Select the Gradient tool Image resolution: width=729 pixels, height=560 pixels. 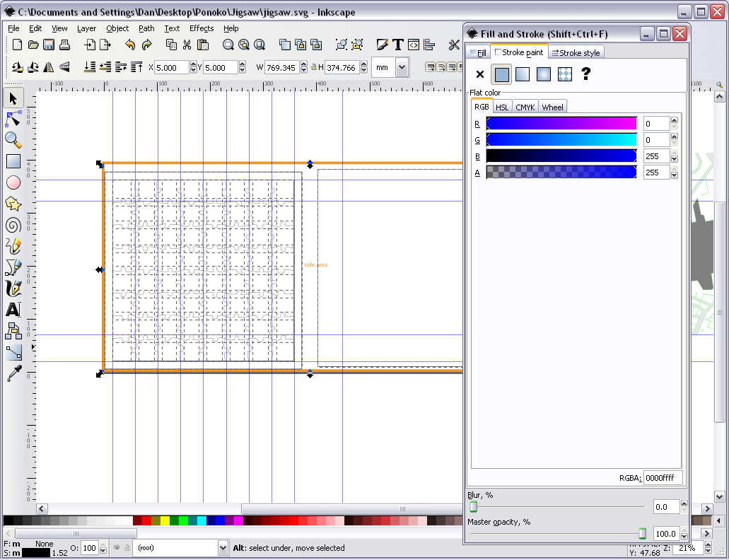pyautogui.click(x=13, y=352)
